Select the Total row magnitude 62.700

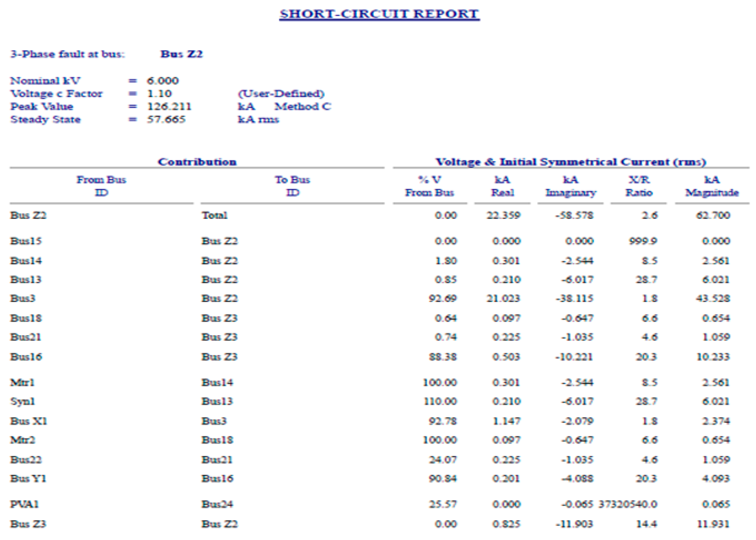pos(713,215)
